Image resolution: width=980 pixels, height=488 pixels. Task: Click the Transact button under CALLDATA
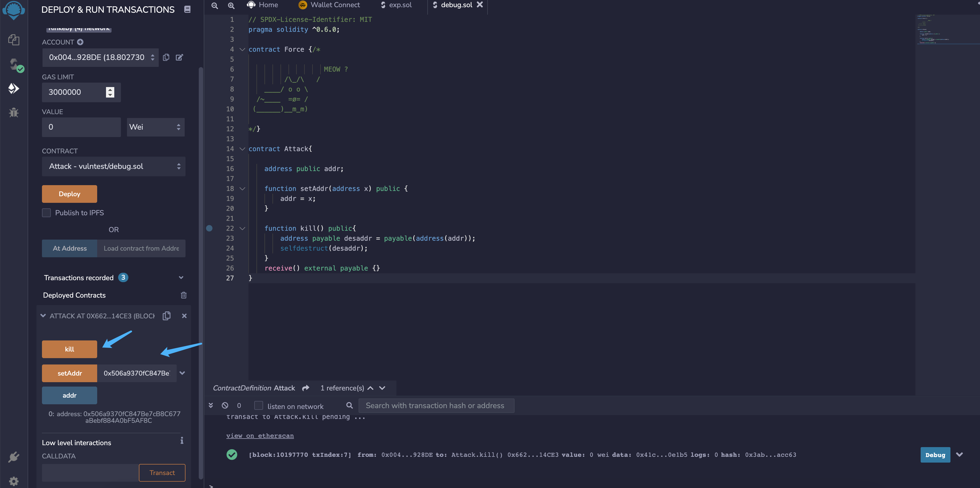[x=162, y=472]
